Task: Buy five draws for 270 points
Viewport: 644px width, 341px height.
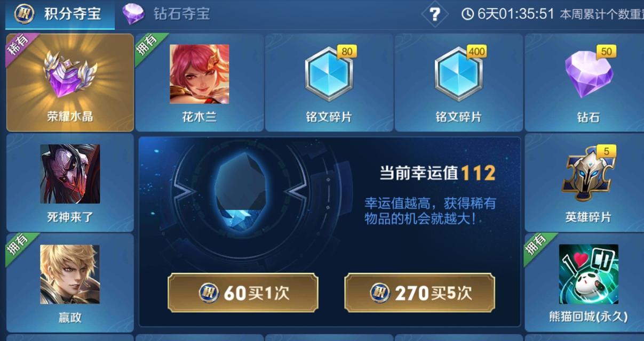Action: (419, 293)
